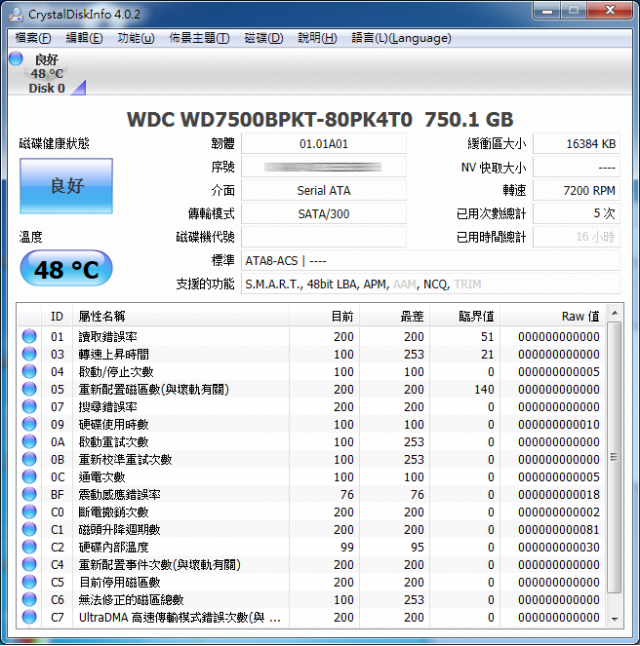Click Raw value 000000000030

558,547
